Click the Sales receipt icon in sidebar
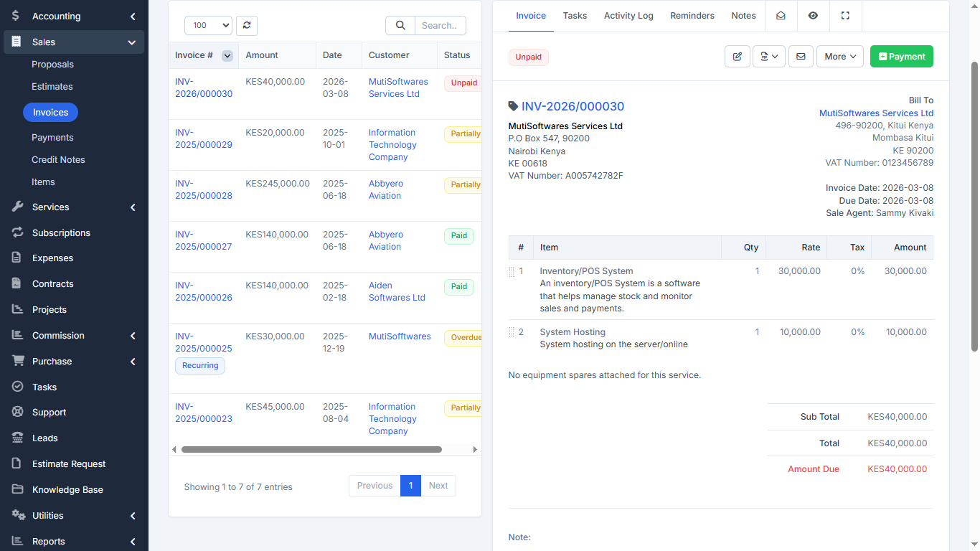The width and height of the screenshot is (980, 551). [17, 42]
